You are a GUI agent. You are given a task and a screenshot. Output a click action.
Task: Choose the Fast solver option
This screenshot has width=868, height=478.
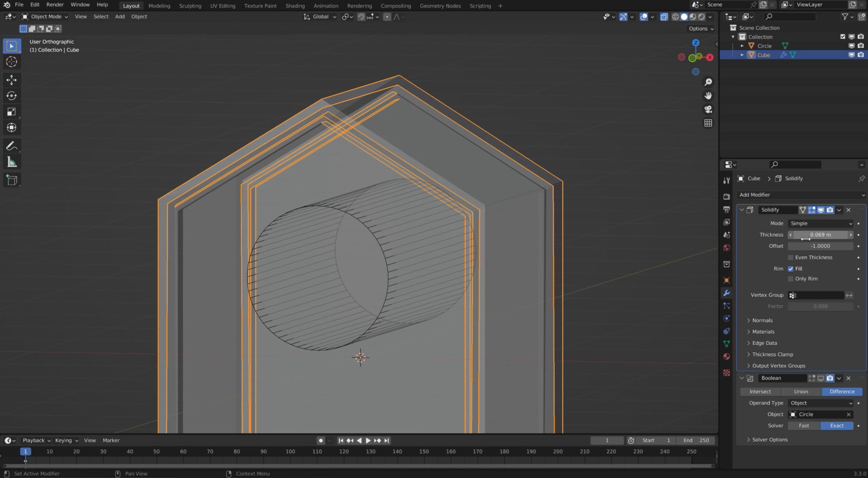(804, 426)
